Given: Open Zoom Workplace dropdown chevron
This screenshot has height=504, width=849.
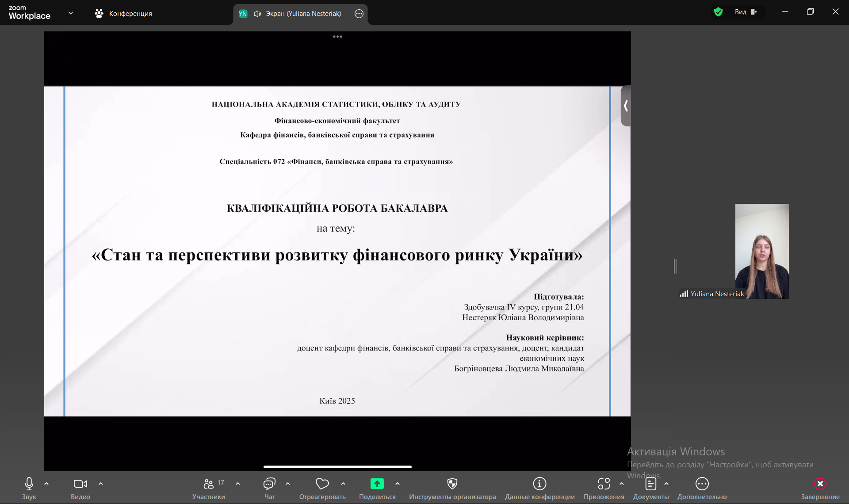Looking at the screenshot, I should (x=71, y=13).
